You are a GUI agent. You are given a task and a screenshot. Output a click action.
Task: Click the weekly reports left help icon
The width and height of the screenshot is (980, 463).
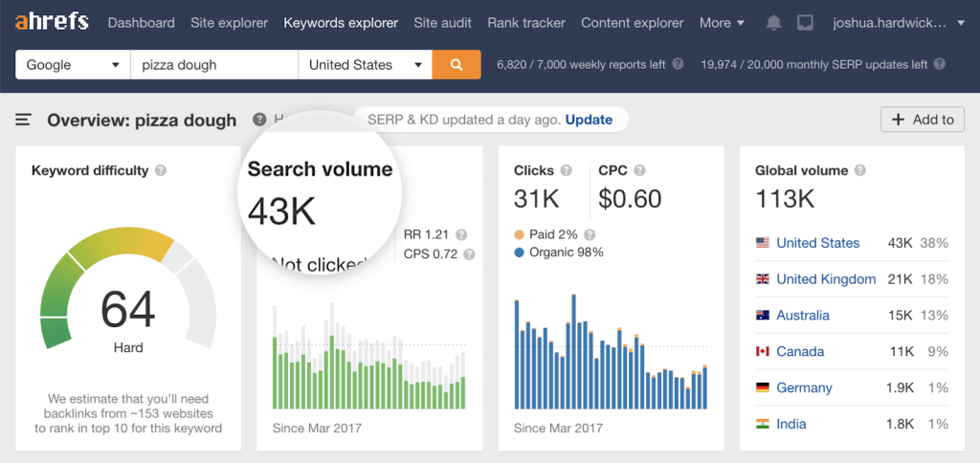click(678, 65)
